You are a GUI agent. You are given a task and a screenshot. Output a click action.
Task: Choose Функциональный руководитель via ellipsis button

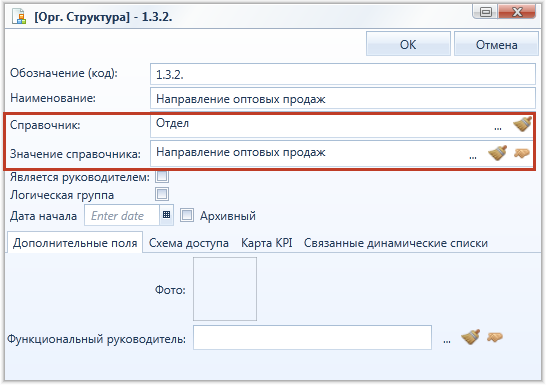coord(447,341)
